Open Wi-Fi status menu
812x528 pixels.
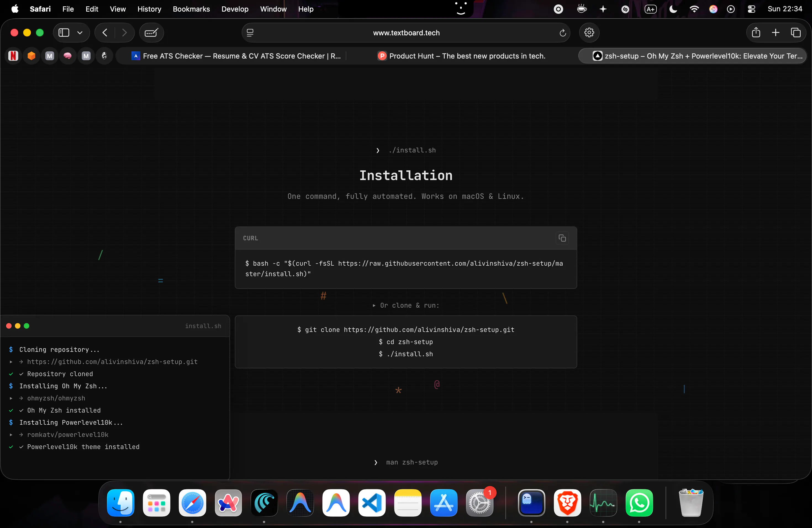[x=694, y=9]
